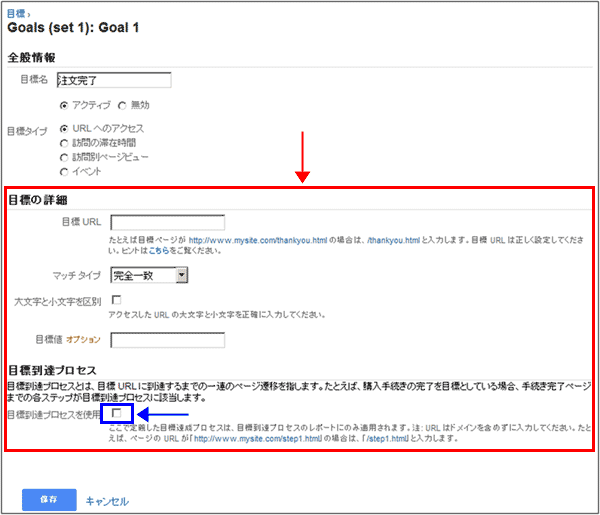Screen dimensions: 600x515
Task: Choose イベント goal type
Action: 64,172
